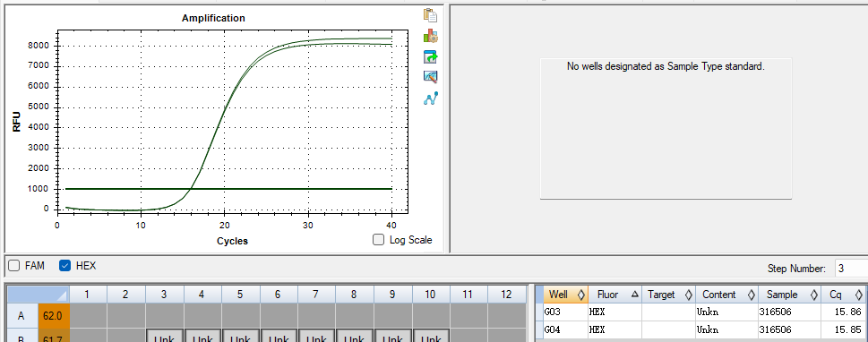Sort the table by the Fluor column
Viewport: 868px width, 342px height.
click(x=614, y=295)
